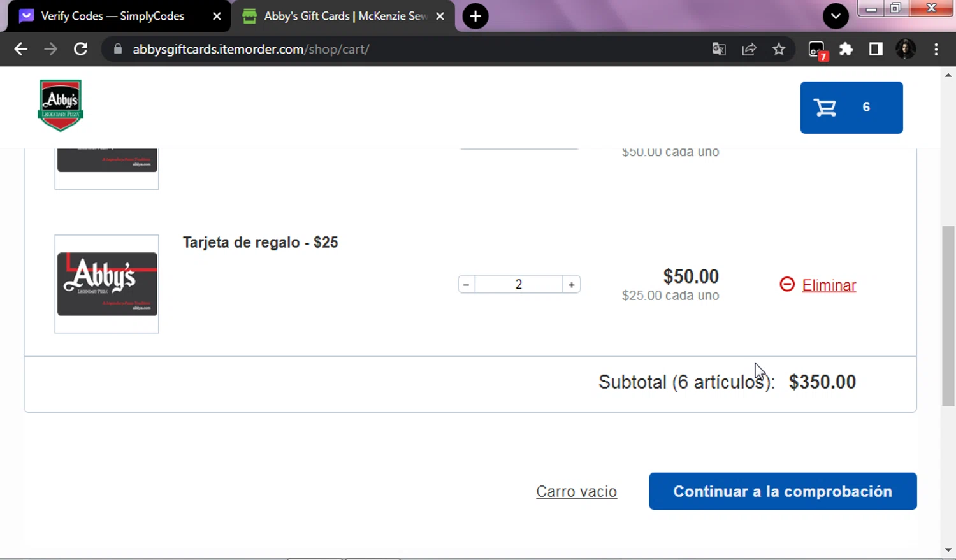Click the scrollbar up arrow
Screen dimensions: 956x560
[948, 75]
